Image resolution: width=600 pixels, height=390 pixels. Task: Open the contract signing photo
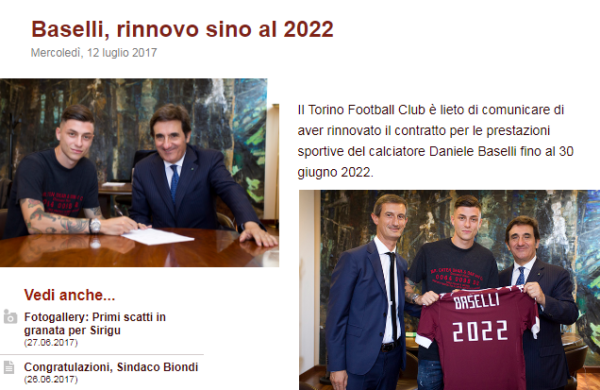[139, 173]
